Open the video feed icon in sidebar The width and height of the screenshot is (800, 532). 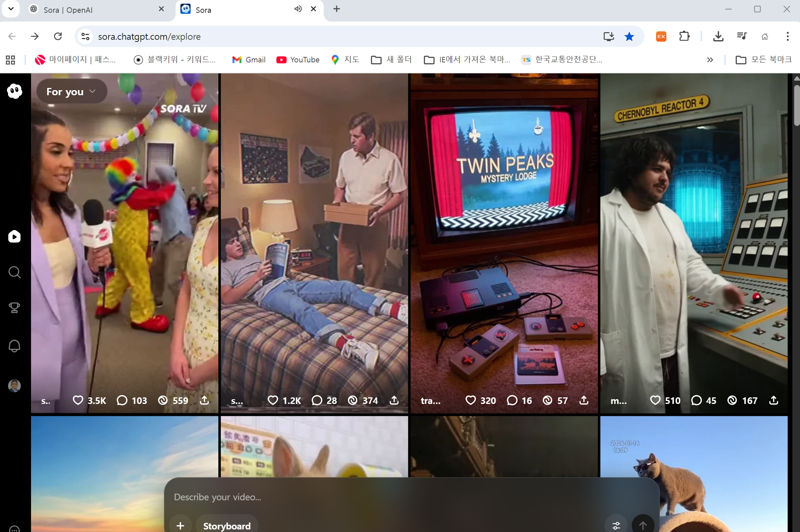pyautogui.click(x=15, y=236)
